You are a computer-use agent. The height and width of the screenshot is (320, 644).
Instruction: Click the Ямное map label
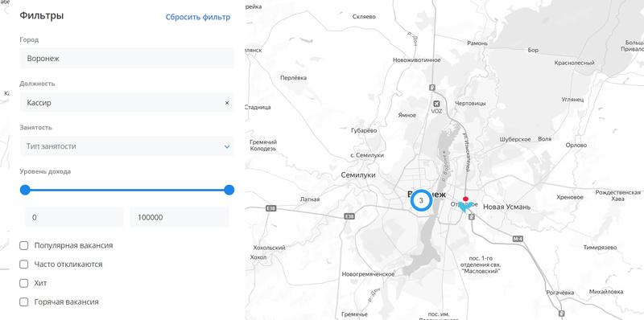pyautogui.click(x=407, y=115)
